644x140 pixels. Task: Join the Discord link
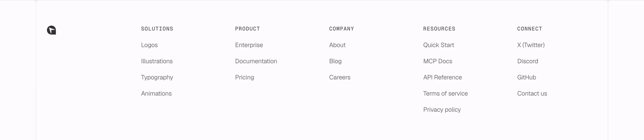pos(527,61)
